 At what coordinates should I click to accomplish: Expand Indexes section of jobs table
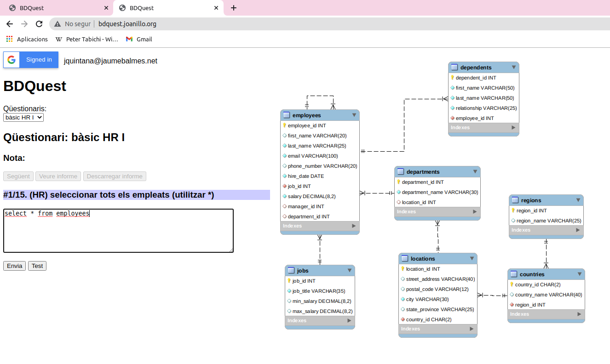point(350,321)
